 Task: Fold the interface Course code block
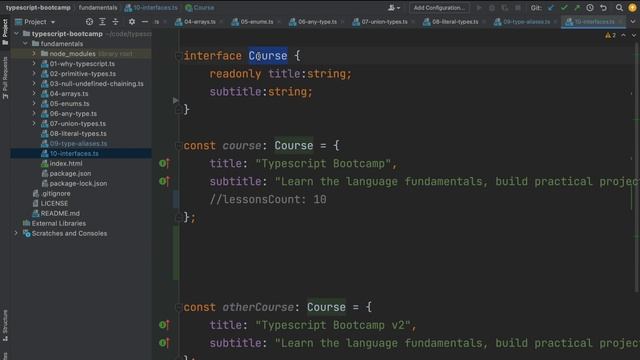[x=178, y=56]
